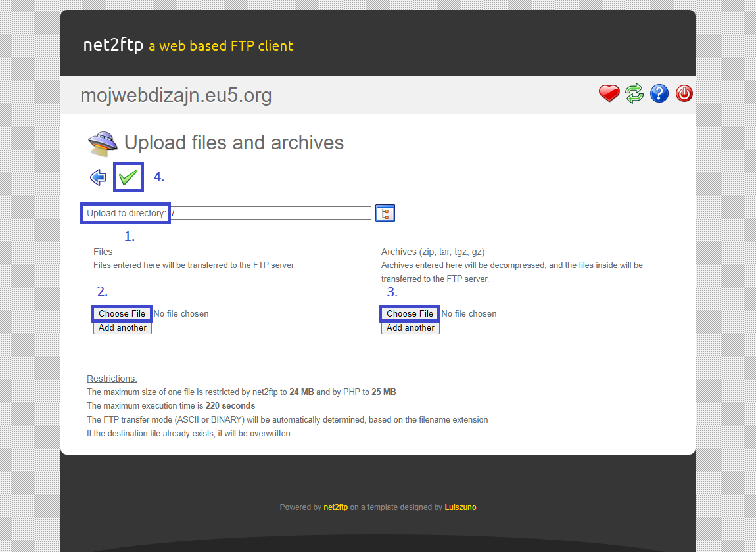Add another field under Archives
The width and height of the screenshot is (756, 552).
[x=410, y=328]
